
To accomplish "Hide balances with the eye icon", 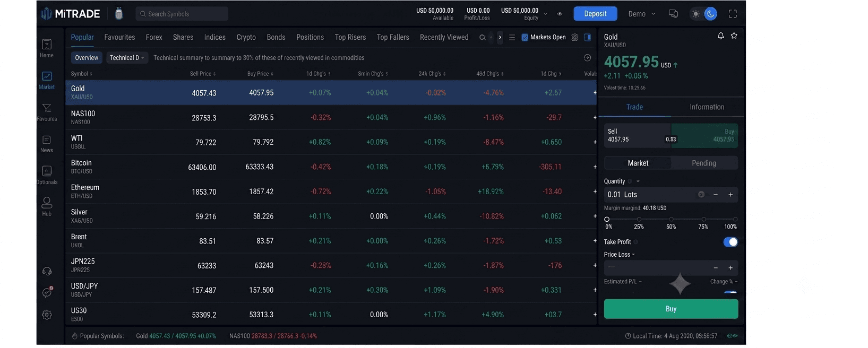I will tap(560, 14).
